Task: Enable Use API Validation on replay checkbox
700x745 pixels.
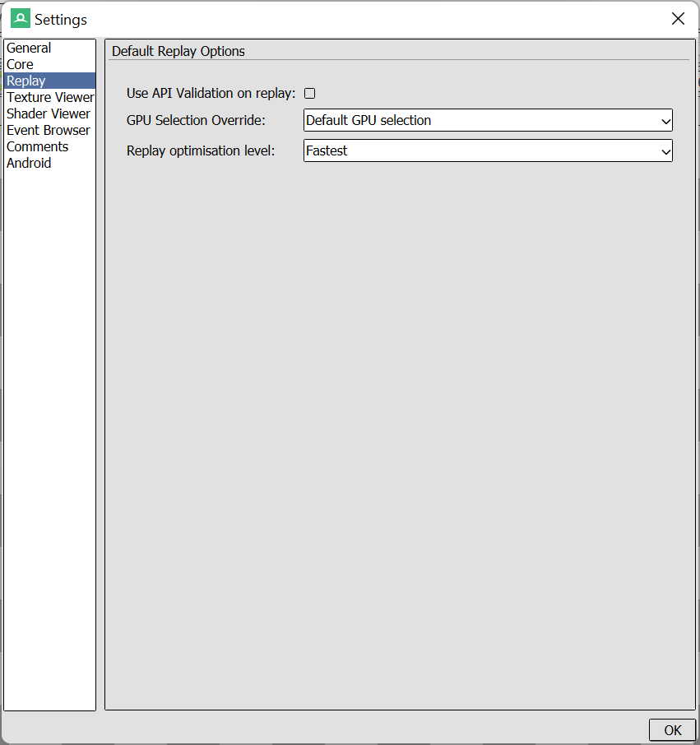Action: (310, 94)
